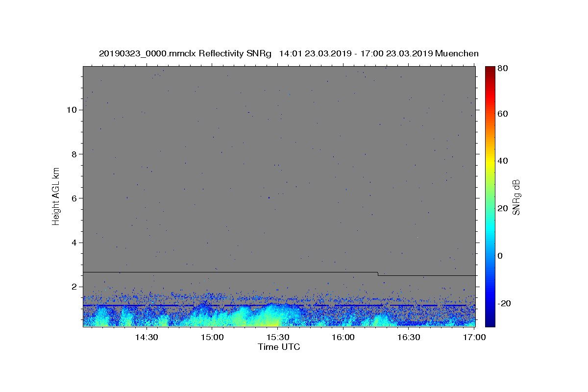This screenshot has height=392, width=588.
Task: Click the height tick label 10
Action: [x=72, y=110]
